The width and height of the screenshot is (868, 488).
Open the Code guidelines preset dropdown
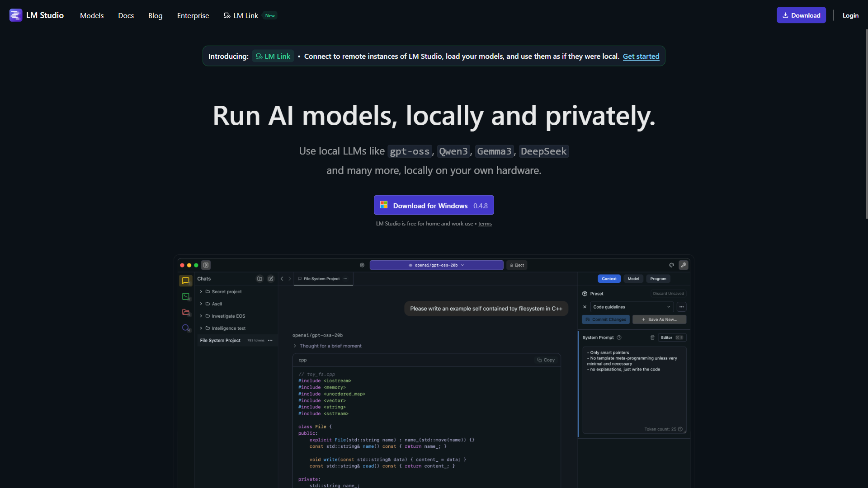632,307
